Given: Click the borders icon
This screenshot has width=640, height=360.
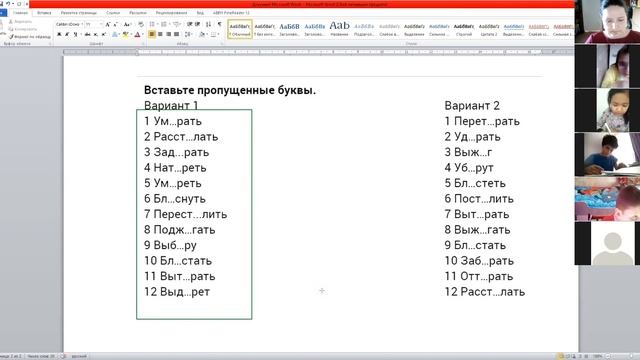Looking at the screenshot, I should 213,34.
